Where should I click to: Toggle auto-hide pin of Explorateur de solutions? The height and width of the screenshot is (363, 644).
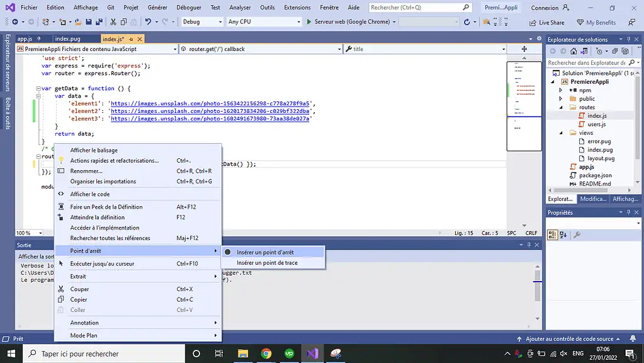tap(627, 40)
